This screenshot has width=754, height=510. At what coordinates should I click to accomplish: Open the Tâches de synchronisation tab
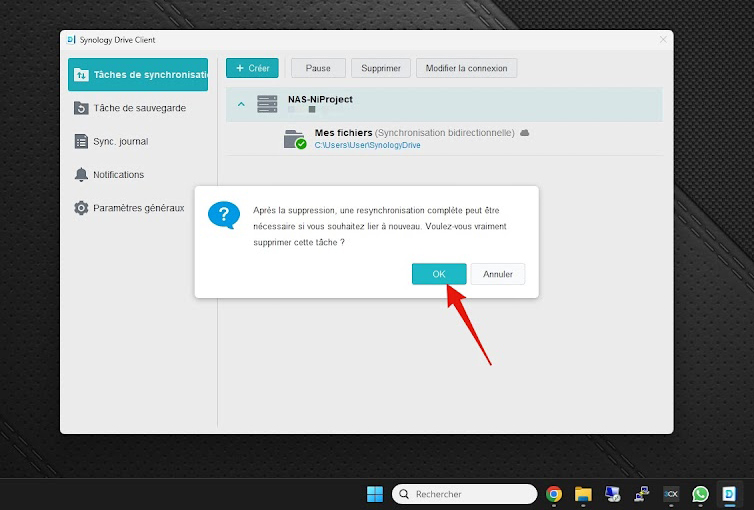[x=138, y=75]
